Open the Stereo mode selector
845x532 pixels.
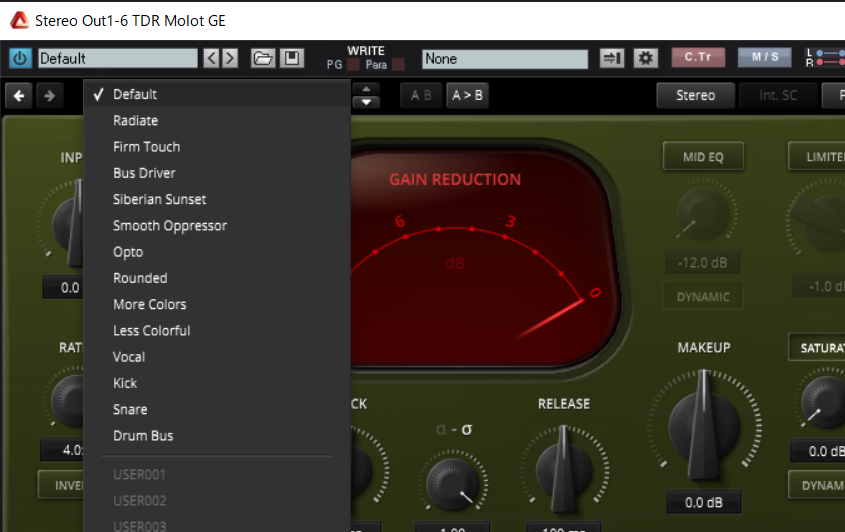click(x=695, y=95)
